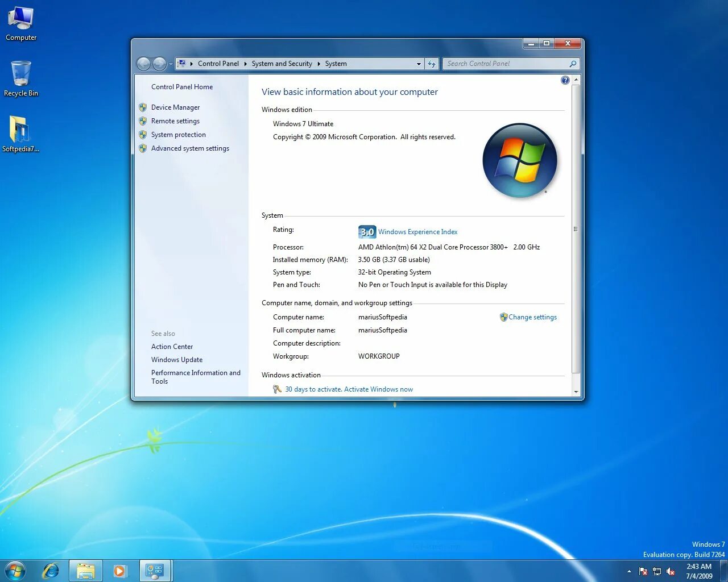Open Remote settings link
Viewport: 728px width, 582px height.
click(175, 121)
